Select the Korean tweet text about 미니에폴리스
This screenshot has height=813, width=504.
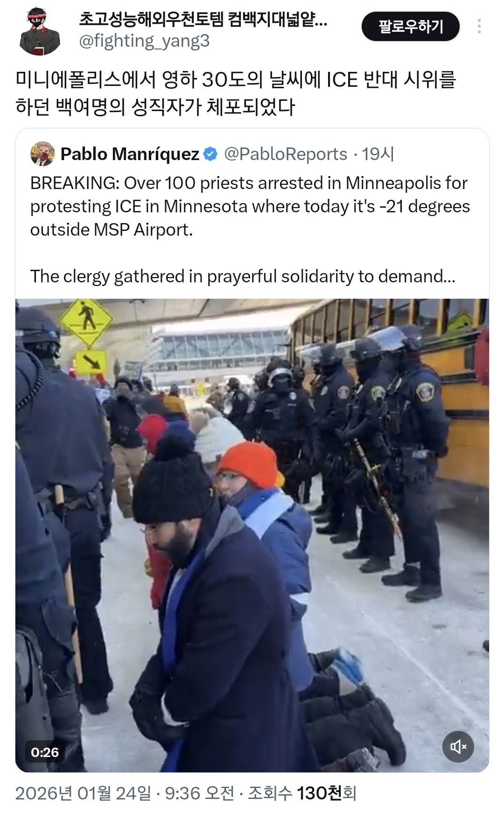pyautogui.click(x=236, y=93)
